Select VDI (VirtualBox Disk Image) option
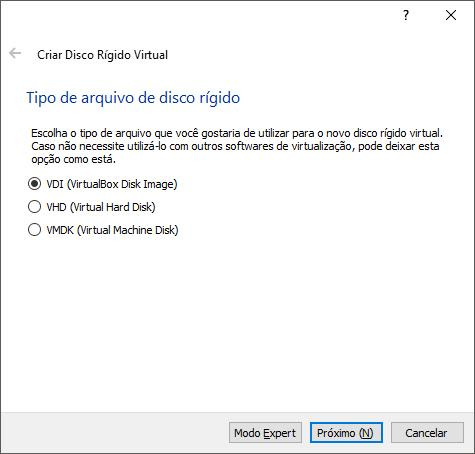 pos(103,184)
